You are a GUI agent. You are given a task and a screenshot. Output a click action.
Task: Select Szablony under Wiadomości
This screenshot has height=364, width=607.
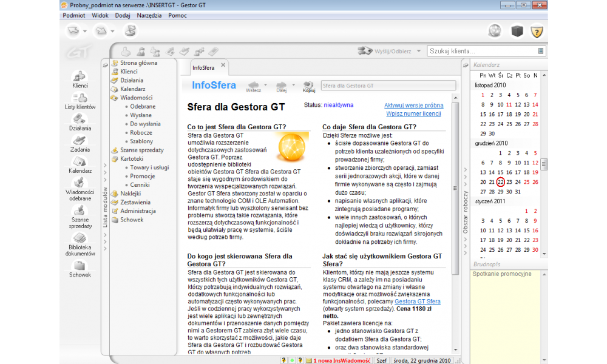[x=141, y=141]
